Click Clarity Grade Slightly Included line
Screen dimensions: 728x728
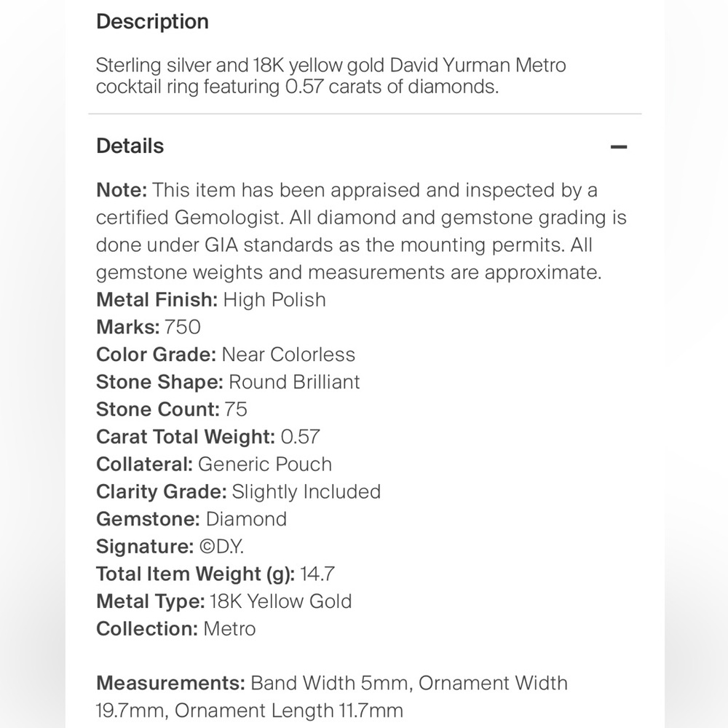pos(238,491)
